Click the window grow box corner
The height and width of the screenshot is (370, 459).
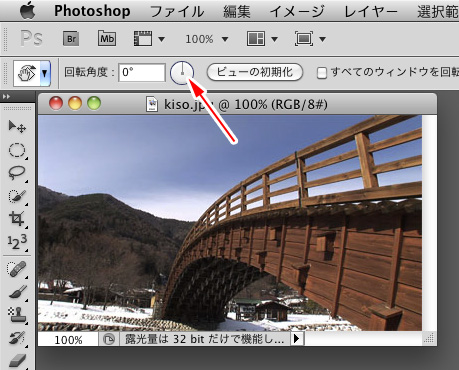click(x=429, y=338)
